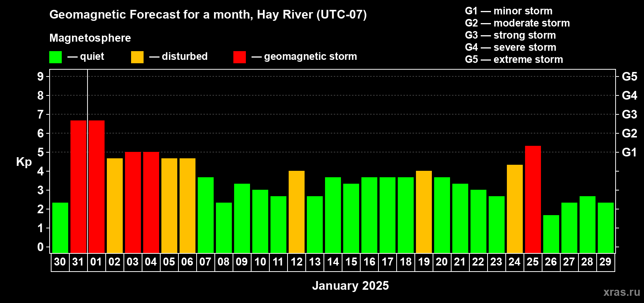
Task: Click the G4 label on right axis
Action: click(x=630, y=95)
